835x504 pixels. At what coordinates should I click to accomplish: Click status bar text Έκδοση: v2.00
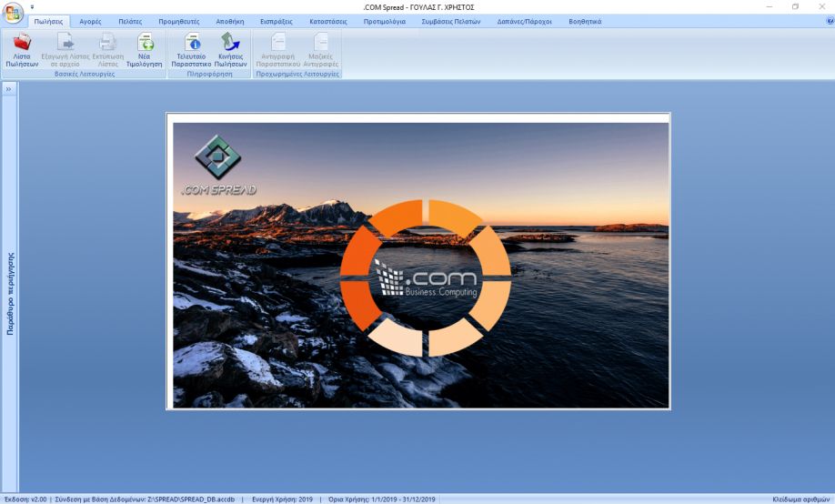(25, 499)
